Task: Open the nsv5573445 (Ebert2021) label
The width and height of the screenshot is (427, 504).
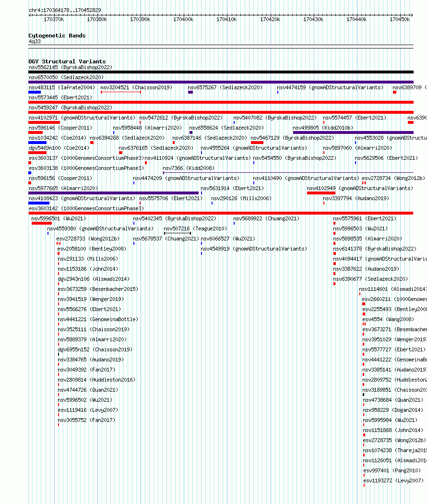Action: point(60,97)
